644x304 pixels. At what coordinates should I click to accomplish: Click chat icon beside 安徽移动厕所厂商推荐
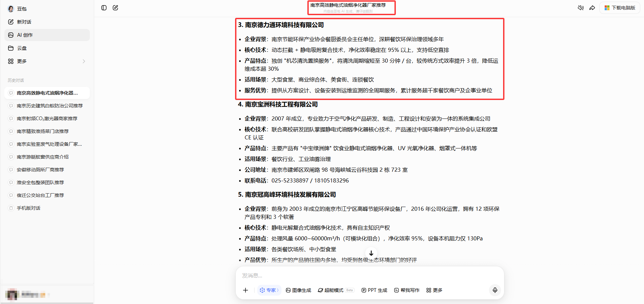coord(11,170)
